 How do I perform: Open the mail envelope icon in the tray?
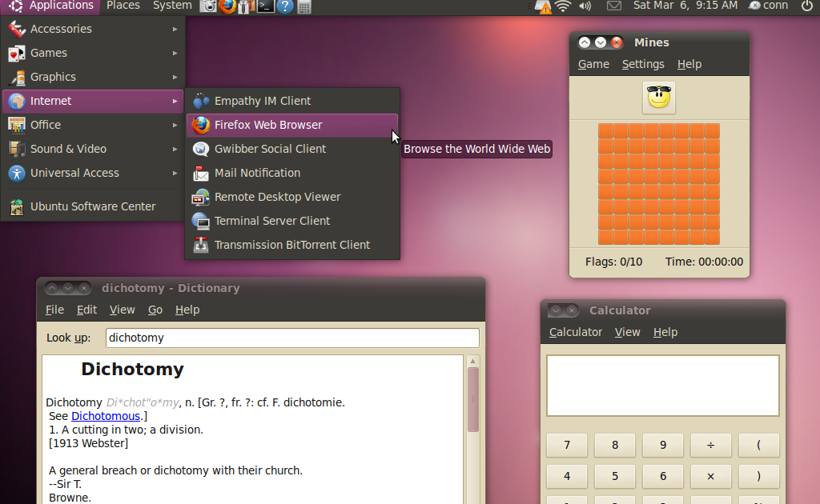(x=615, y=6)
